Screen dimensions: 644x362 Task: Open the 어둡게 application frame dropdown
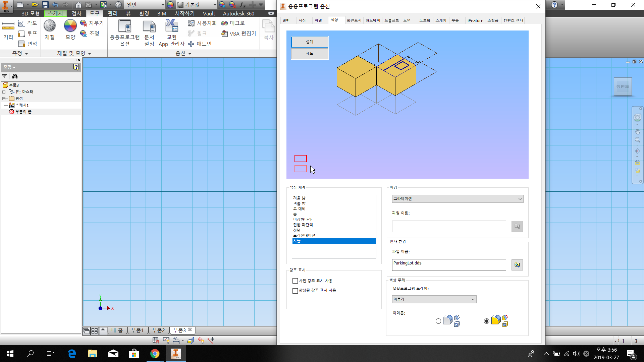pyautogui.click(x=434, y=299)
